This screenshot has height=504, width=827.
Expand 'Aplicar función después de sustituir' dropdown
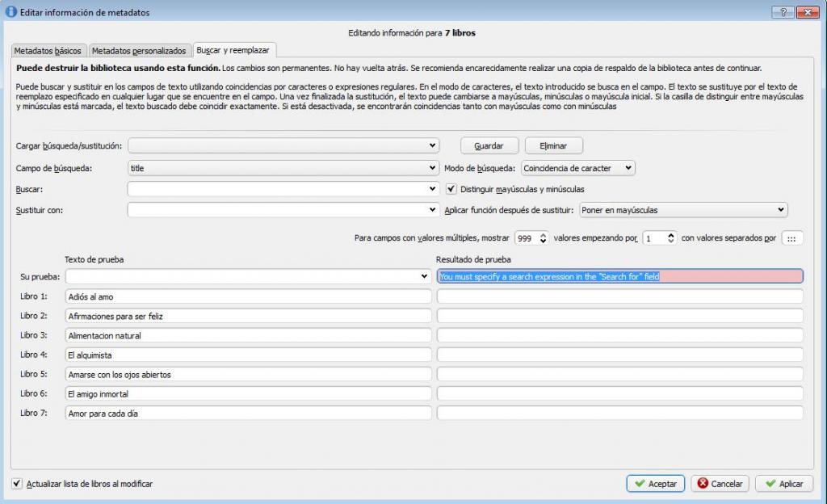682,210
